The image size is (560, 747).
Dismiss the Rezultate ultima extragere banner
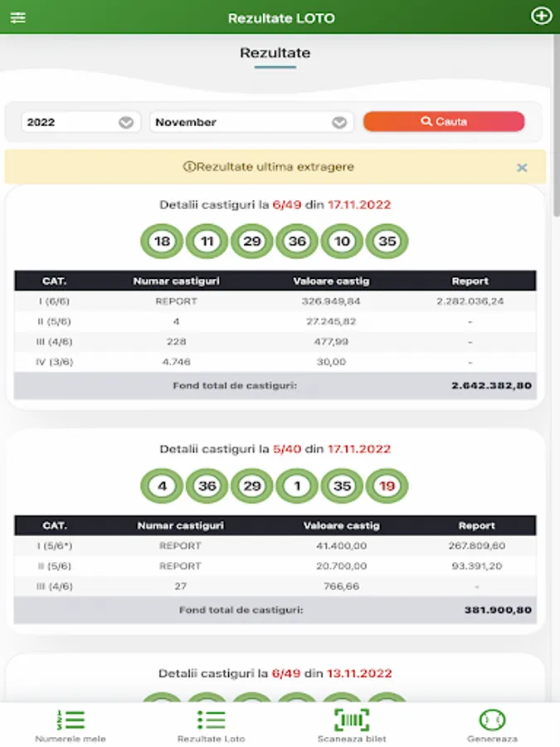[x=522, y=168]
